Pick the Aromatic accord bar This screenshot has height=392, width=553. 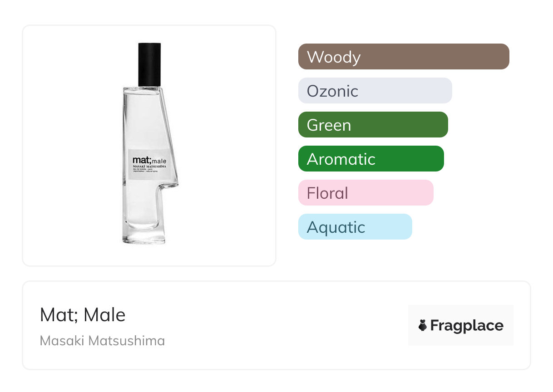[370, 159]
